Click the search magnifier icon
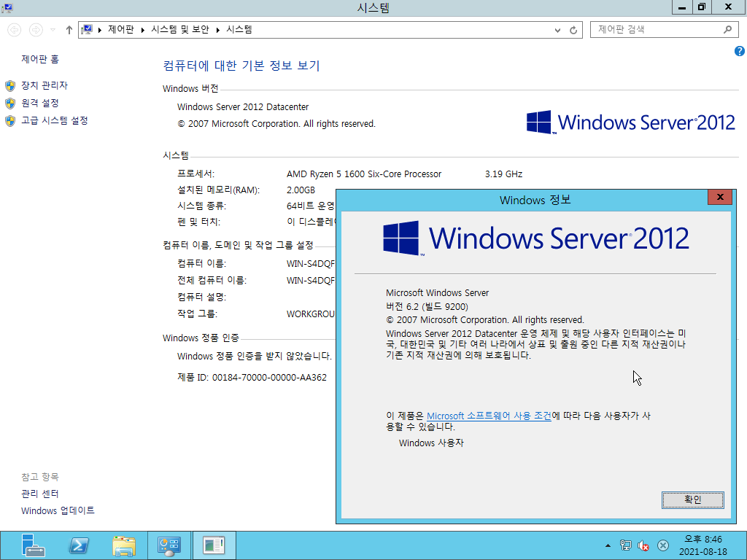Image resolution: width=747 pixels, height=560 pixels. 727,29
